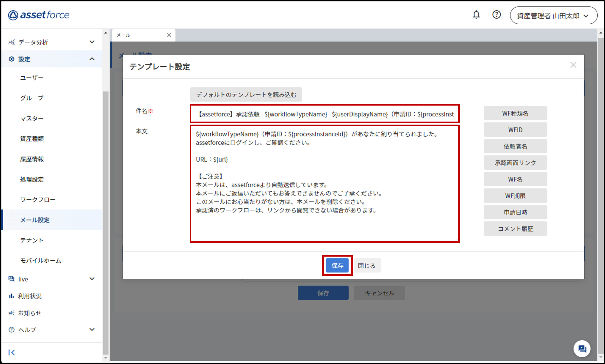Screen dimensions: 605x364
Task: Insert the 承認画面リンク variable
Action: click(515, 163)
